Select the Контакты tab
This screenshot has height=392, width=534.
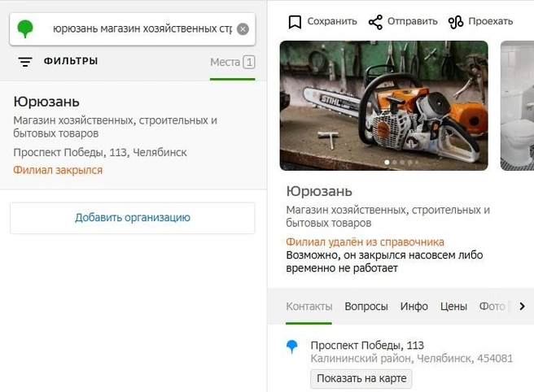[309, 307]
